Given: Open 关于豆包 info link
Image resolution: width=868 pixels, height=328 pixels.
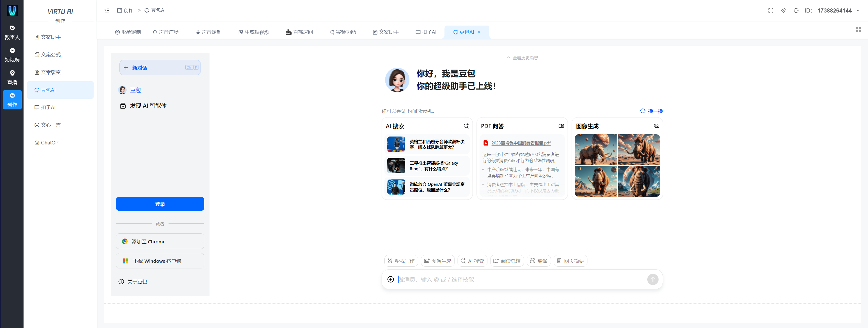Looking at the screenshot, I should point(133,281).
